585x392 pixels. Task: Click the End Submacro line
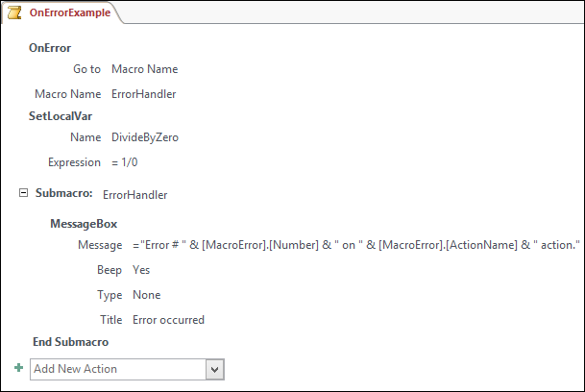point(70,342)
